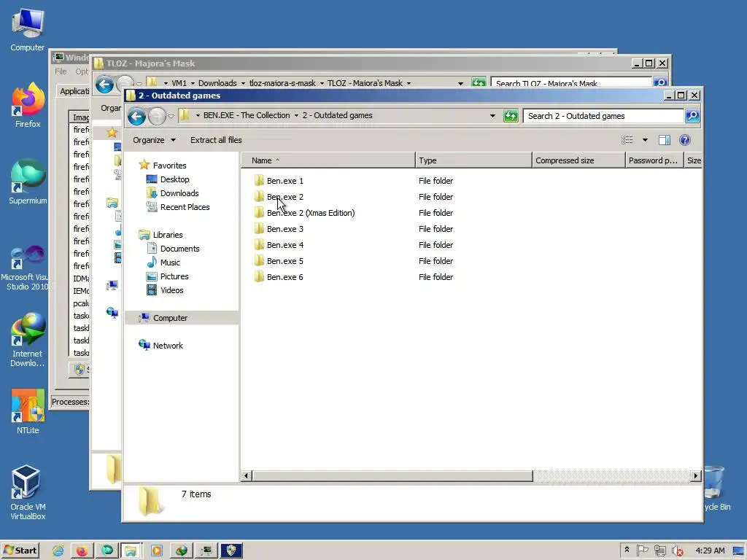747x560 pixels.
Task: Sort by the Name column header
Action: pyautogui.click(x=328, y=160)
